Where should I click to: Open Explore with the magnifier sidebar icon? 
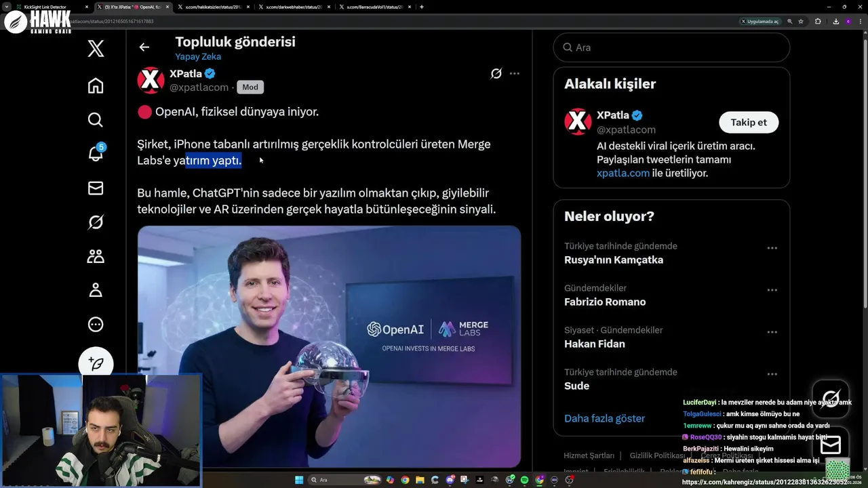coord(96,120)
